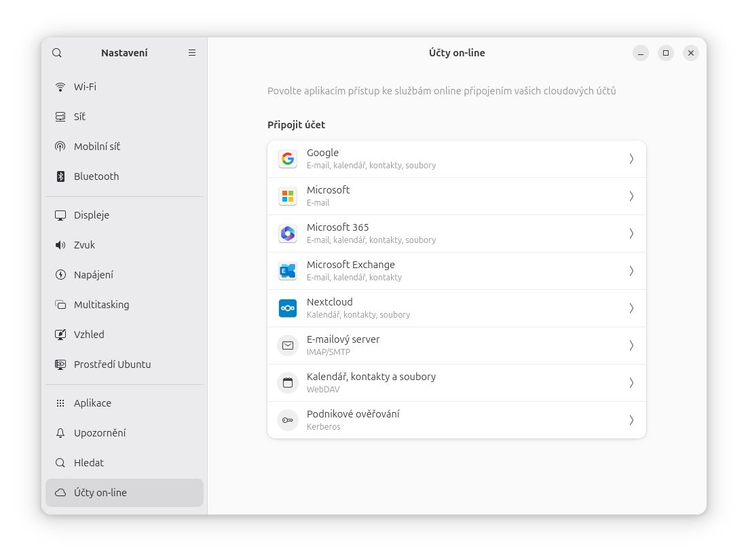
Task: Expand Kalendář, kontakty a soubory chevron
Action: coord(631,383)
